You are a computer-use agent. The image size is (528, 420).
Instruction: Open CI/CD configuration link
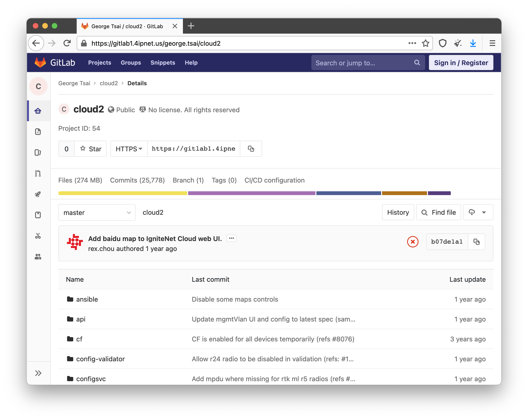point(274,180)
